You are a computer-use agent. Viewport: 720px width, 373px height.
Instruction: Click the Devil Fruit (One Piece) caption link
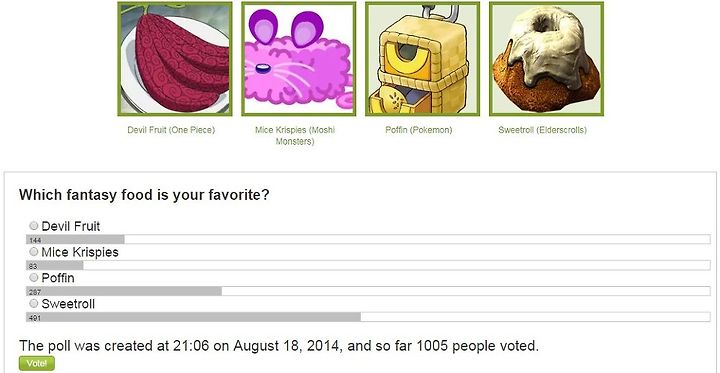pos(171,130)
